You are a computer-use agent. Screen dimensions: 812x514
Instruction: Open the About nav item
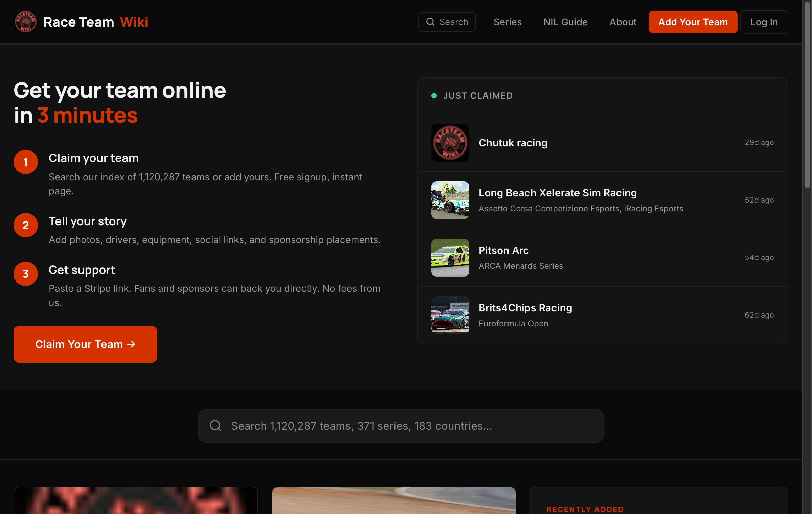[623, 22]
